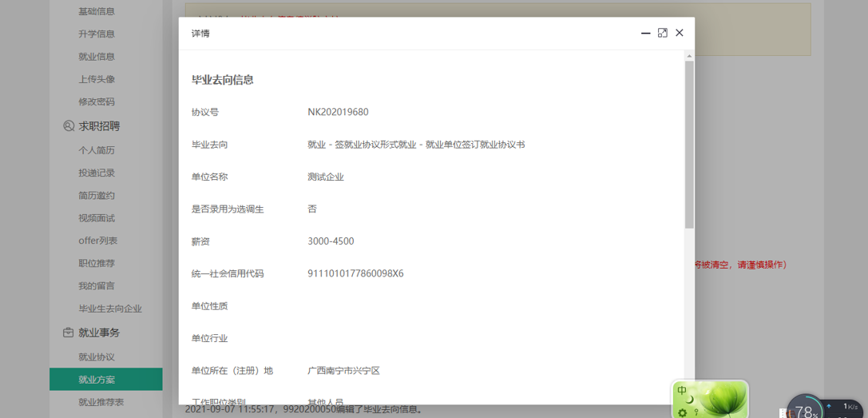This screenshot has width=868, height=418.
Task: Close the 详情 dialog
Action: [x=680, y=33]
